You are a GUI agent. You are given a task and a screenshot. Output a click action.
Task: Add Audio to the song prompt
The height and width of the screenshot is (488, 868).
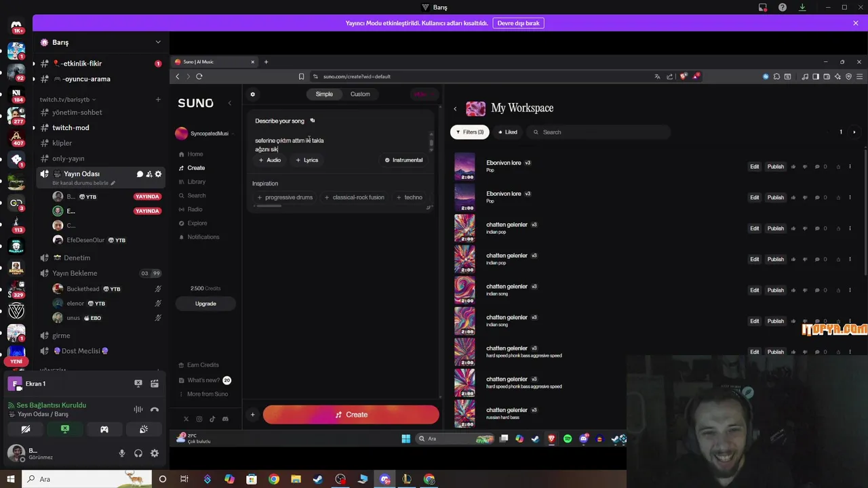(x=269, y=160)
